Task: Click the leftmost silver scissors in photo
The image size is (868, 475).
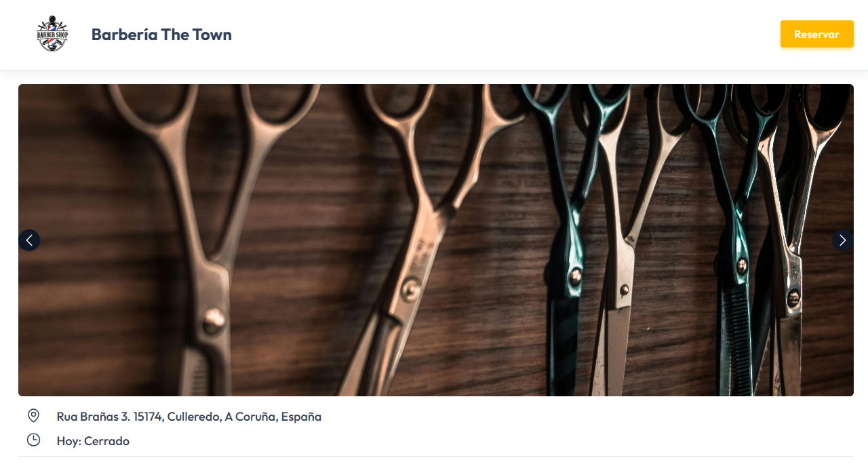Action: click(203, 237)
